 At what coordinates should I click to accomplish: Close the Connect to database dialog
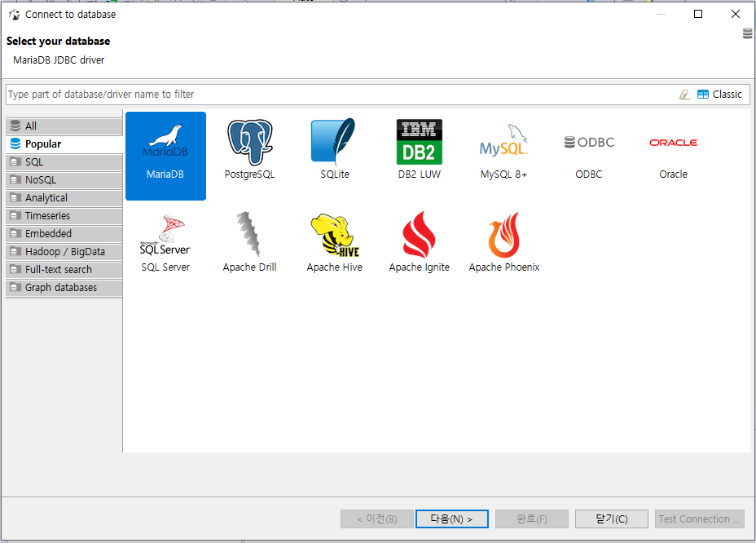click(x=736, y=14)
